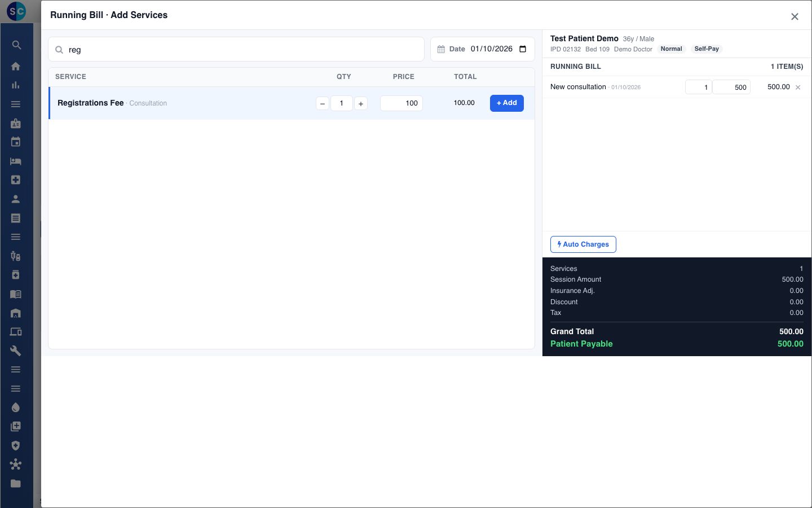The height and width of the screenshot is (508, 812).
Task: Add Registrations Fee to the bill
Action: 507,103
